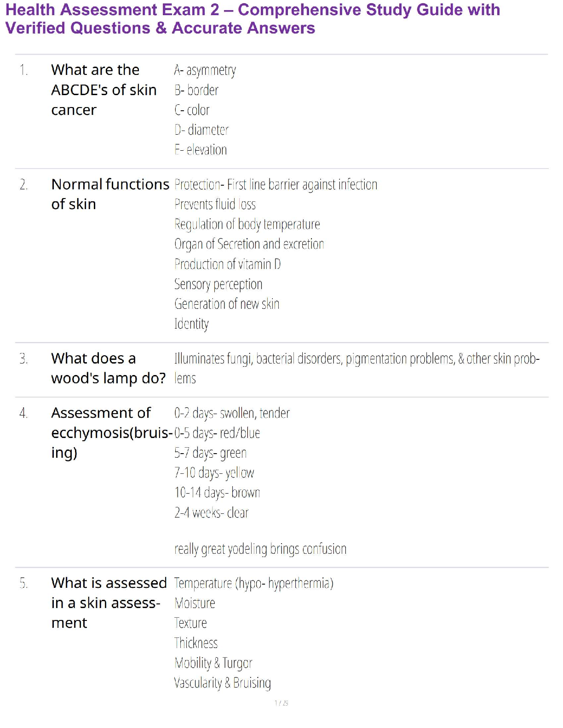Viewport: 563px width, 728px height.
Task: Select the wood's lamp question text
Action: (108, 368)
